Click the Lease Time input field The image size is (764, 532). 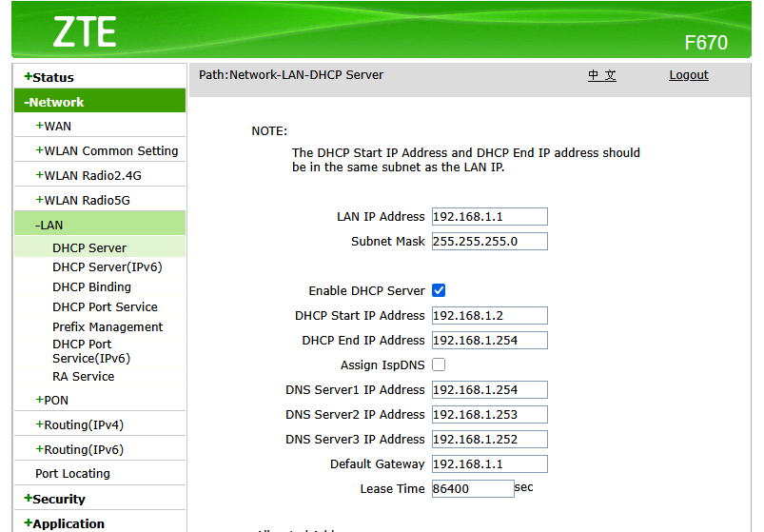click(x=472, y=488)
